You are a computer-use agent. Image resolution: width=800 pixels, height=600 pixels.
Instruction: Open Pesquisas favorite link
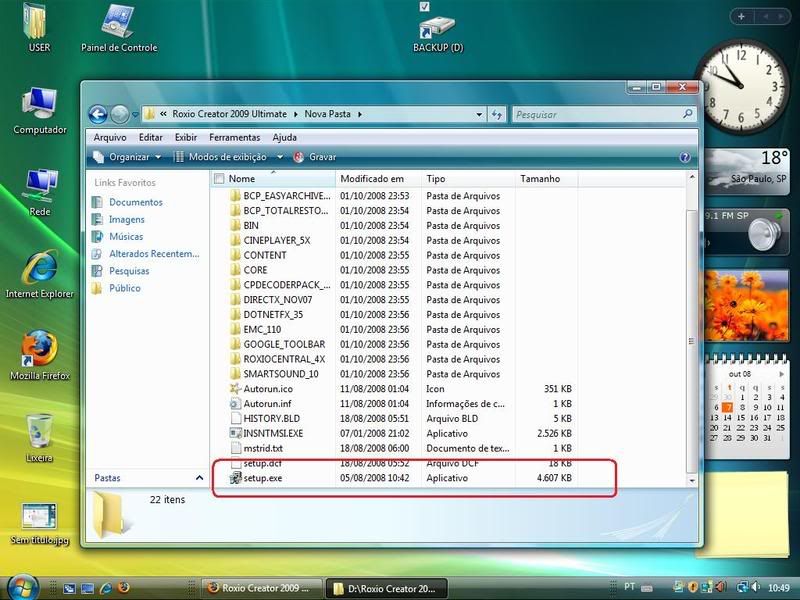click(x=129, y=271)
